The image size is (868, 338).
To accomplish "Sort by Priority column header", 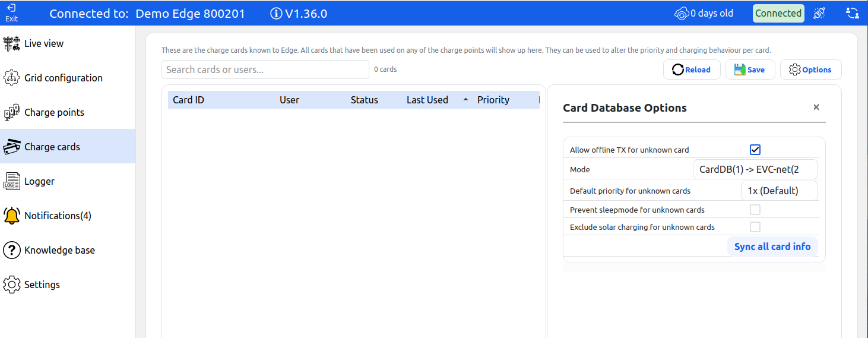I will (x=493, y=100).
